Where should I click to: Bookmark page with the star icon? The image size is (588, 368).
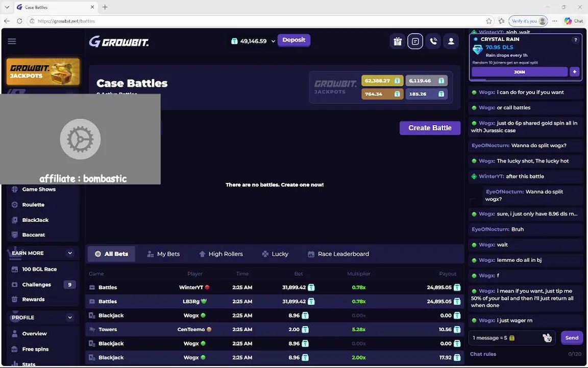pyautogui.click(x=489, y=21)
